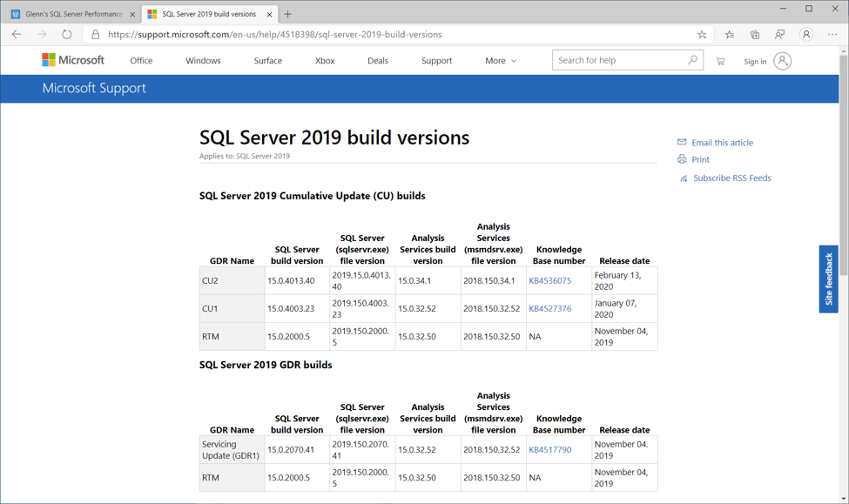The height and width of the screenshot is (504, 849).
Task: Click build version 15.0.2070.41 cell
Action: pyautogui.click(x=297, y=449)
